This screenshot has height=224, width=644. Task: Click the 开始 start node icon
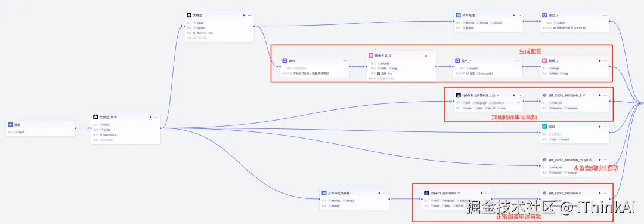click(10, 124)
